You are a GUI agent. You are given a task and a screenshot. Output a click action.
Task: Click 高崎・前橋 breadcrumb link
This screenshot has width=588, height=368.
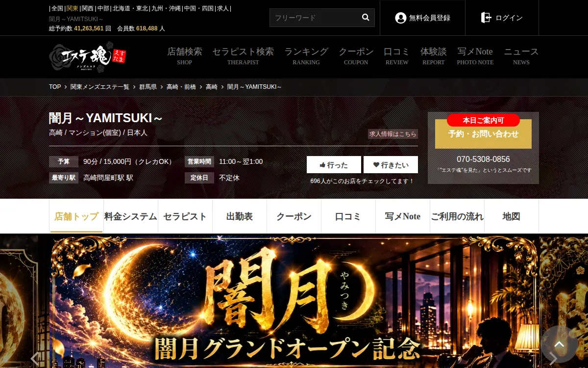181,87
